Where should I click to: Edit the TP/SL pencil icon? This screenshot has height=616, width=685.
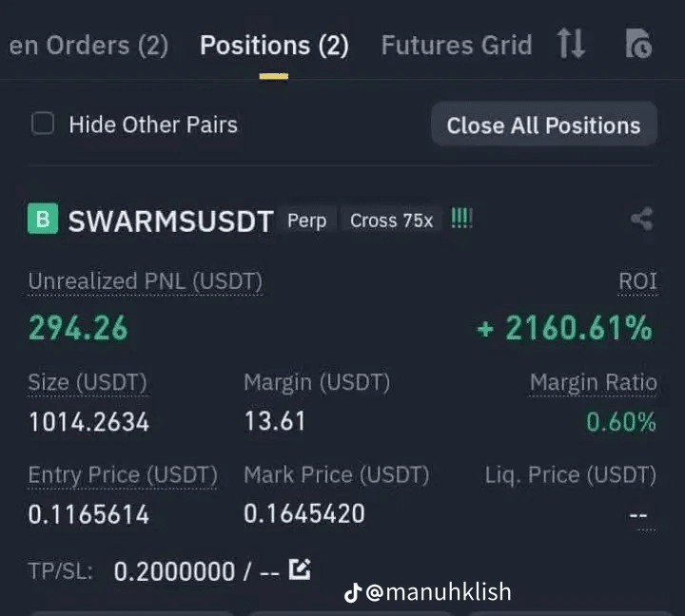coord(300,569)
